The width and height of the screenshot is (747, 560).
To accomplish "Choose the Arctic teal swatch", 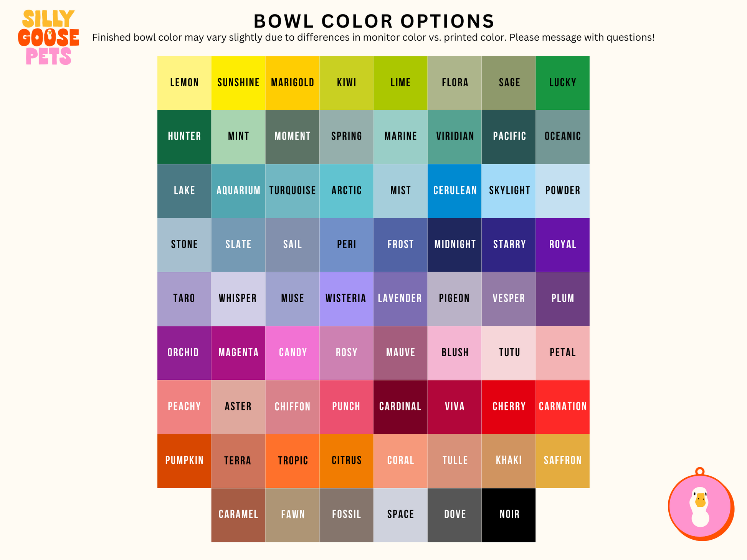I will pos(346,191).
